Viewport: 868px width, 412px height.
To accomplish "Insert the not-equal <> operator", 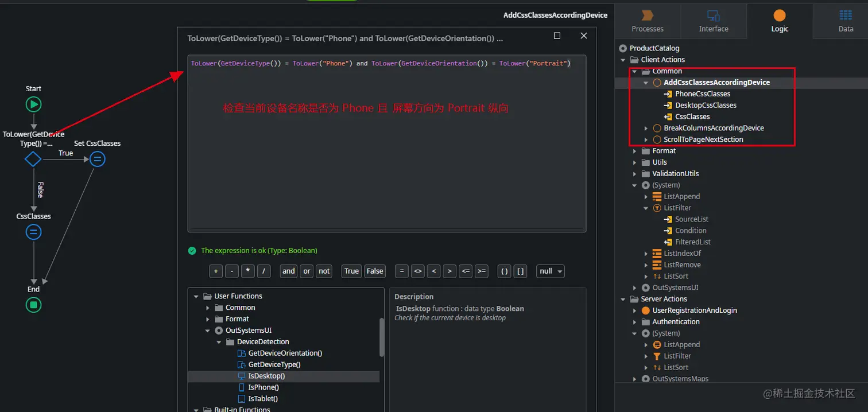I will (x=418, y=271).
